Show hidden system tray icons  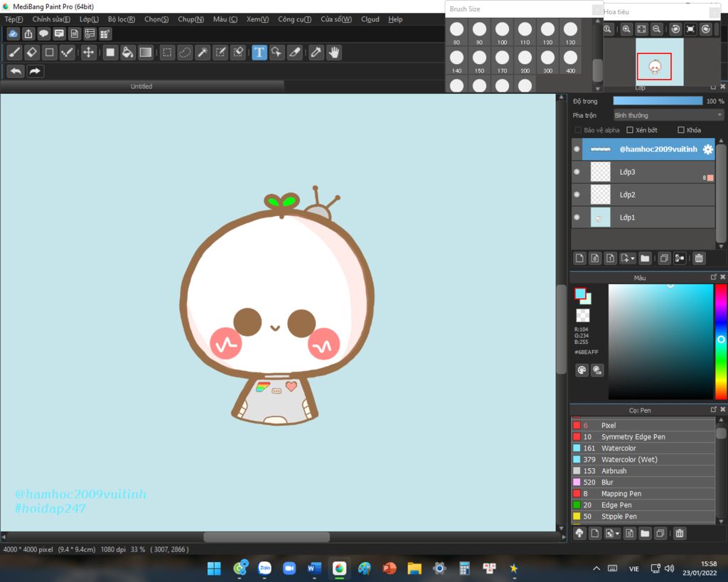click(596, 568)
